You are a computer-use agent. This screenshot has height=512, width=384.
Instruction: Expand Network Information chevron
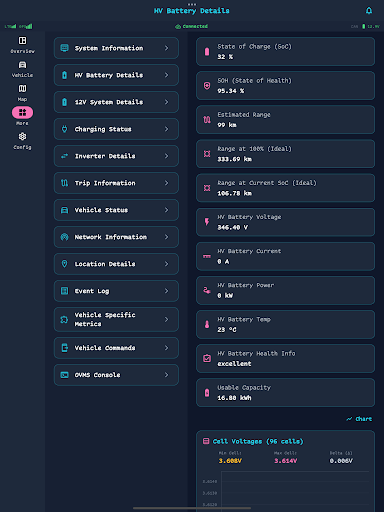tap(167, 237)
